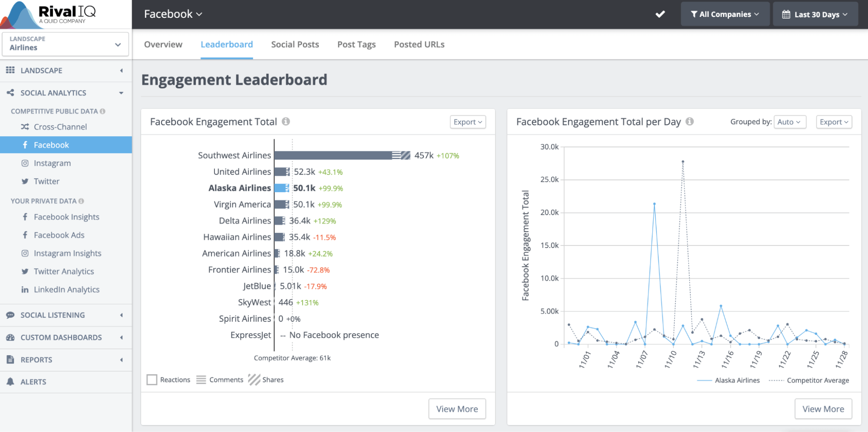Change the Grouped by Auto dropdown

point(790,122)
